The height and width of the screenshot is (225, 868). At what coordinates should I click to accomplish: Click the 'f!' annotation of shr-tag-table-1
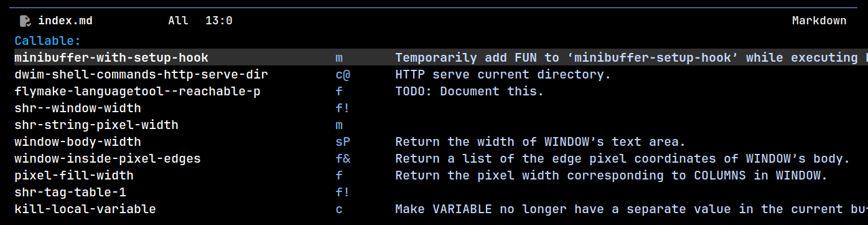click(343, 193)
